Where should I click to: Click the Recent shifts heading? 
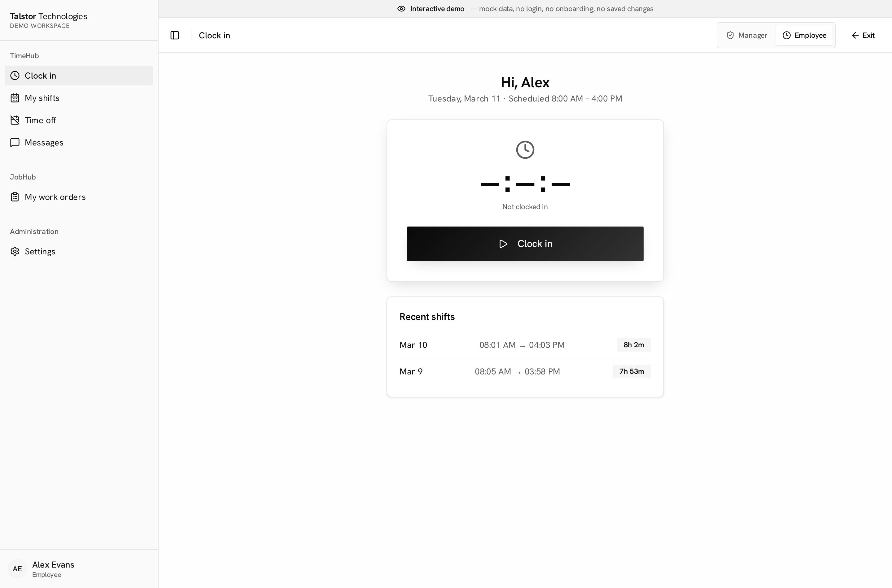pyautogui.click(x=427, y=317)
